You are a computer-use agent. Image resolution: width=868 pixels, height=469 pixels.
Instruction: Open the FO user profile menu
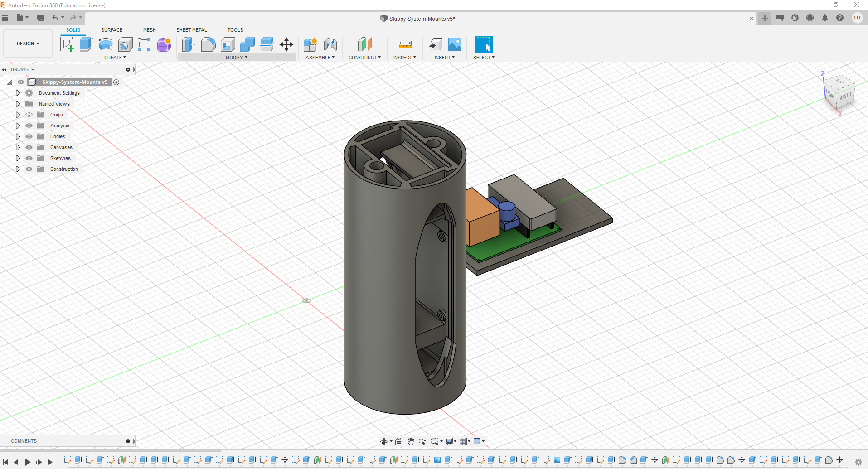click(x=857, y=18)
